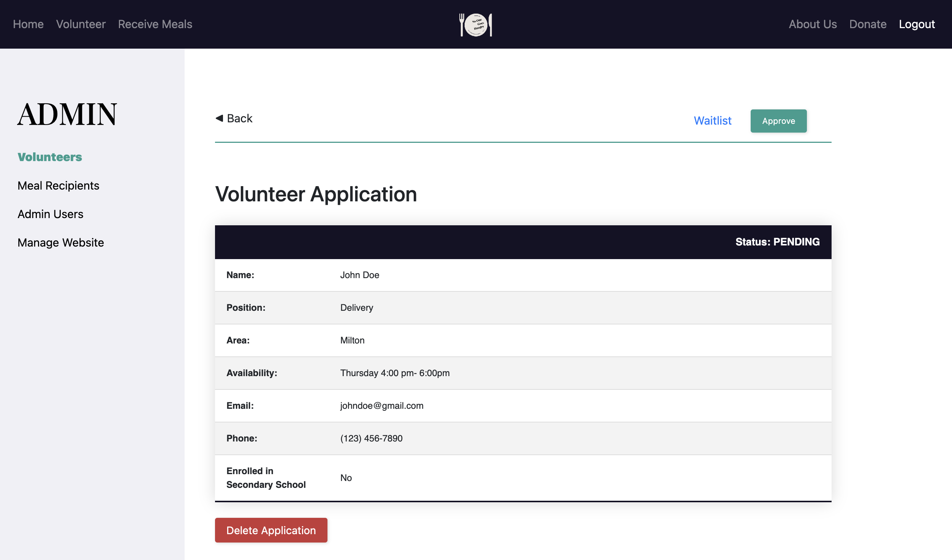Click the Back text link

click(239, 118)
